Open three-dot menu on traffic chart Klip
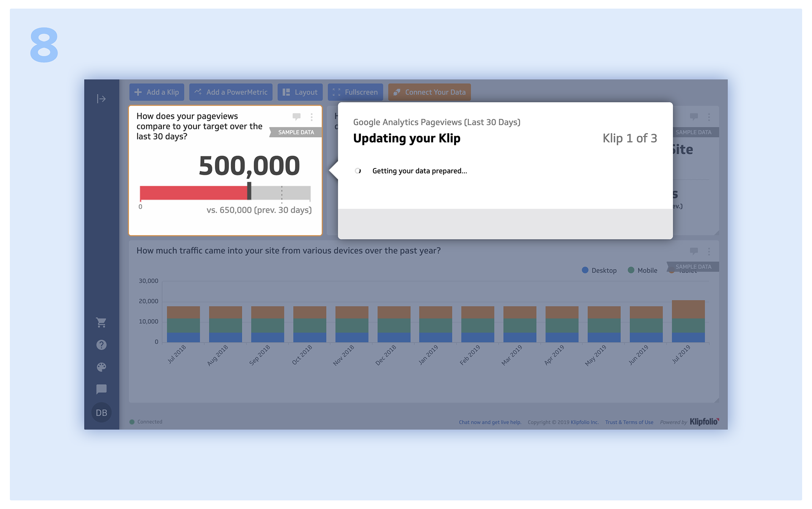Image resolution: width=812 pixels, height=509 pixels. click(709, 251)
